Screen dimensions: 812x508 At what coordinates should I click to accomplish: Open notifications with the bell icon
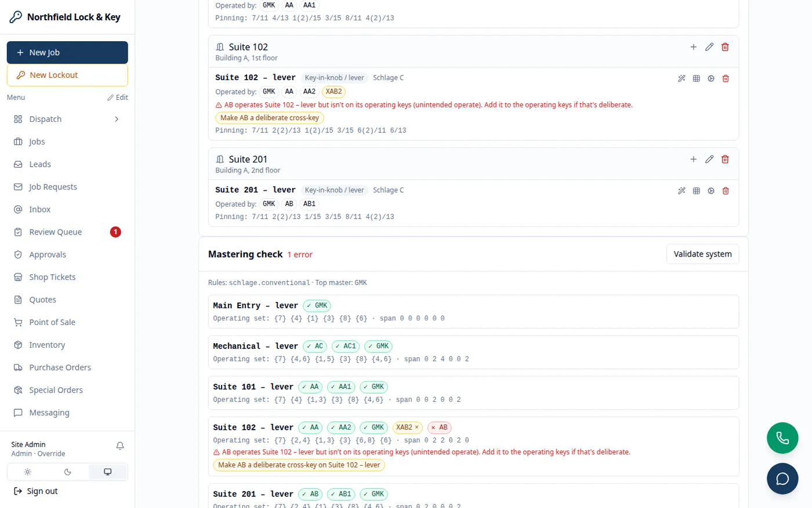120,446
